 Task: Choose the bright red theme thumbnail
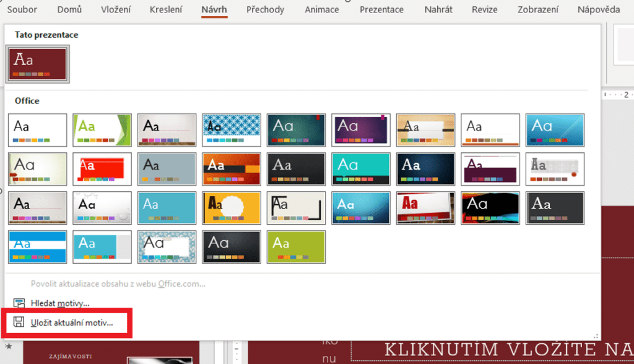pyautogui.click(x=102, y=169)
